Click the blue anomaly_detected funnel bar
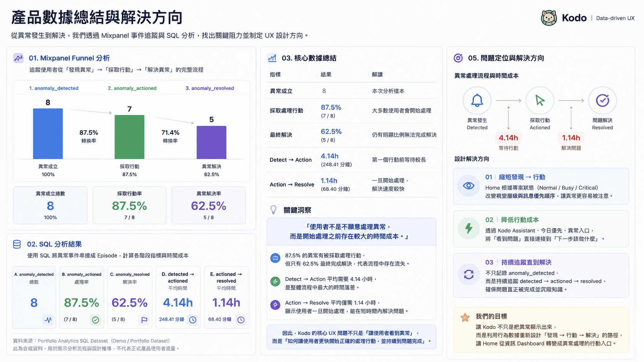Viewport: 644px width, 362px height. [48, 133]
